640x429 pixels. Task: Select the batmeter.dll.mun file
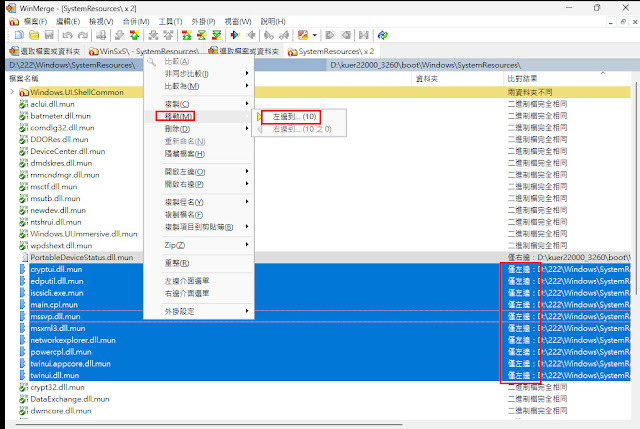coord(60,116)
